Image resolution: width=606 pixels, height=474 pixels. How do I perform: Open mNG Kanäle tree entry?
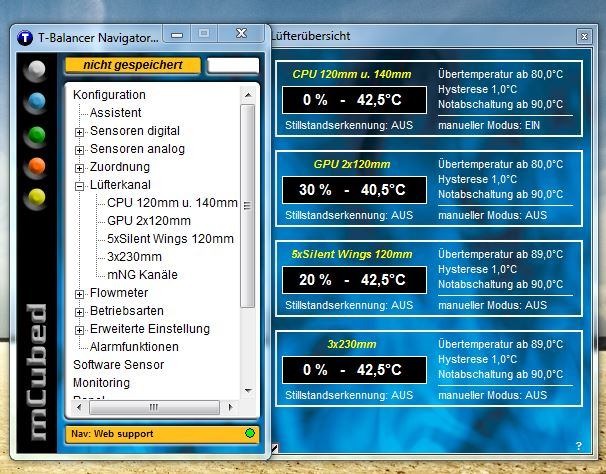(x=142, y=275)
